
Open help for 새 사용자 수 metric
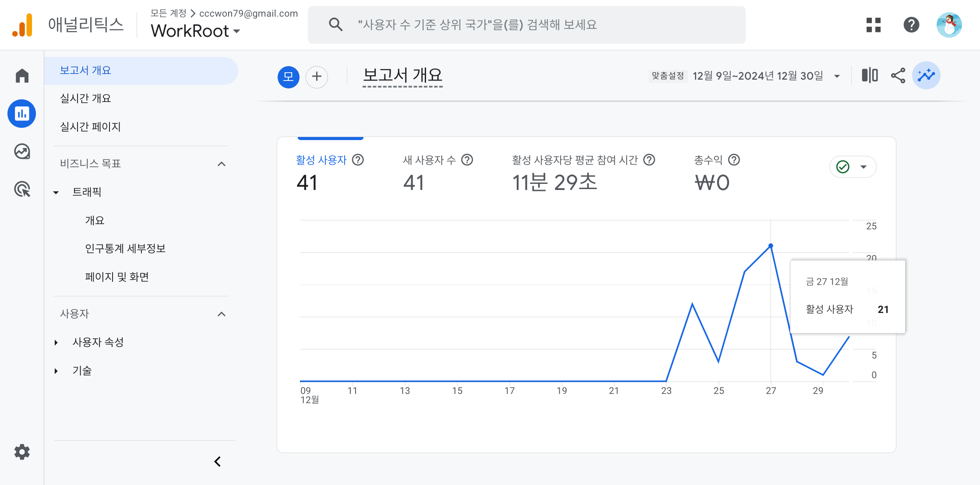tap(467, 160)
